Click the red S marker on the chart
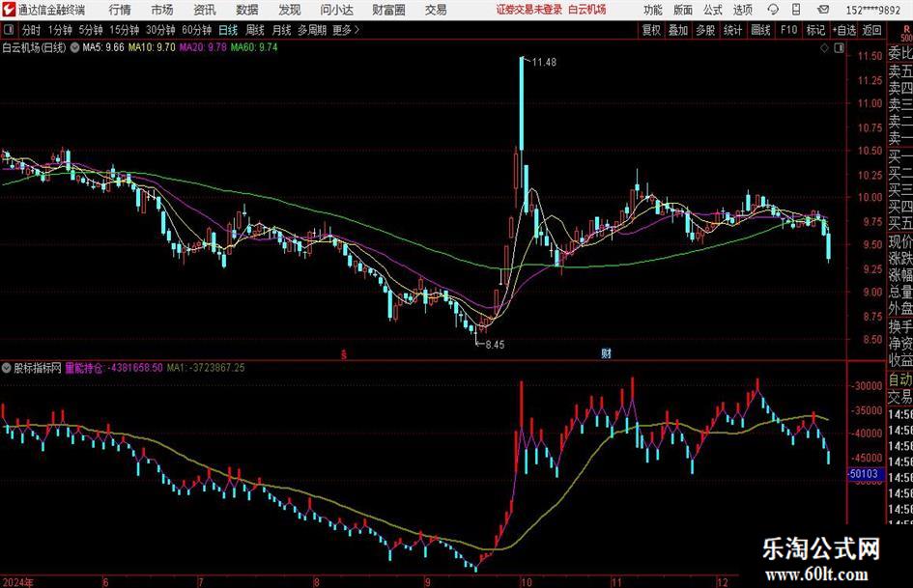The width and height of the screenshot is (913, 588). (x=344, y=354)
